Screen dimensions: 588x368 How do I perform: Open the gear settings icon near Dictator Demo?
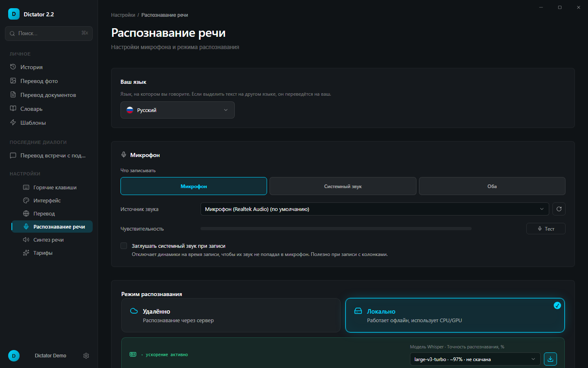(86, 356)
